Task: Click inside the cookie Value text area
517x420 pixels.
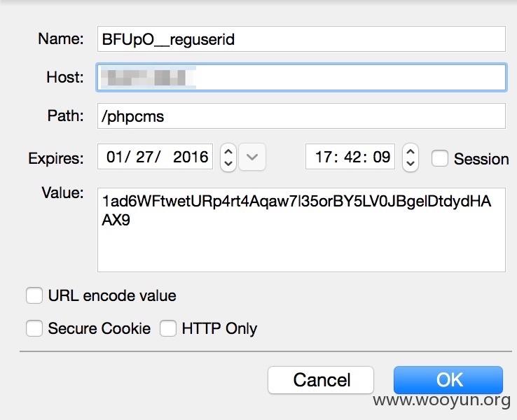Action: click(x=301, y=230)
